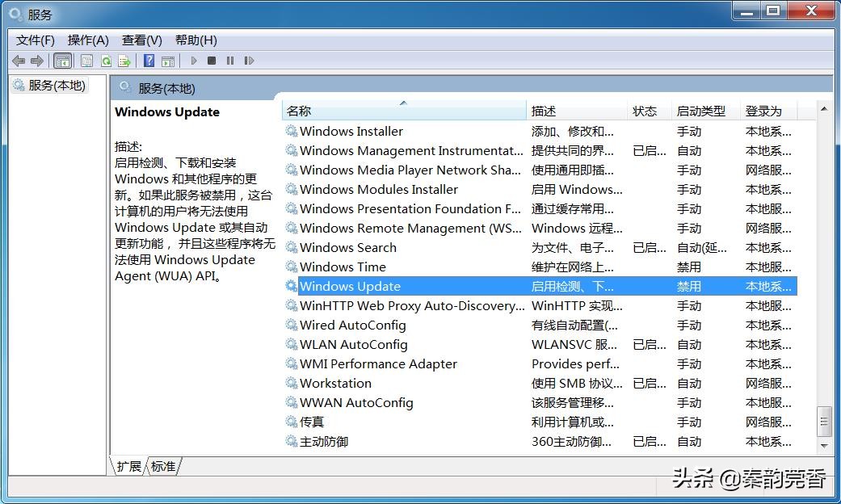This screenshot has height=504, width=841.
Task: Sort services by the 名称 column
Action: [x=298, y=110]
